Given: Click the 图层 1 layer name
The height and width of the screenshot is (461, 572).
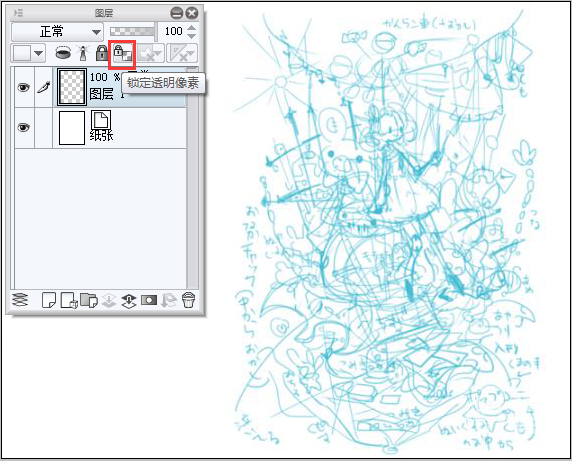Looking at the screenshot, I should pyautogui.click(x=106, y=94).
